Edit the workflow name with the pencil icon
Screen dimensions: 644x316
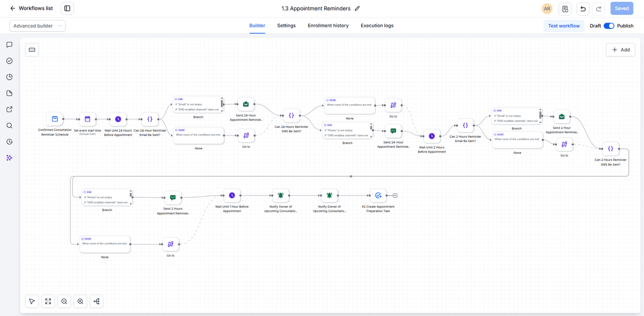point(357,9)
